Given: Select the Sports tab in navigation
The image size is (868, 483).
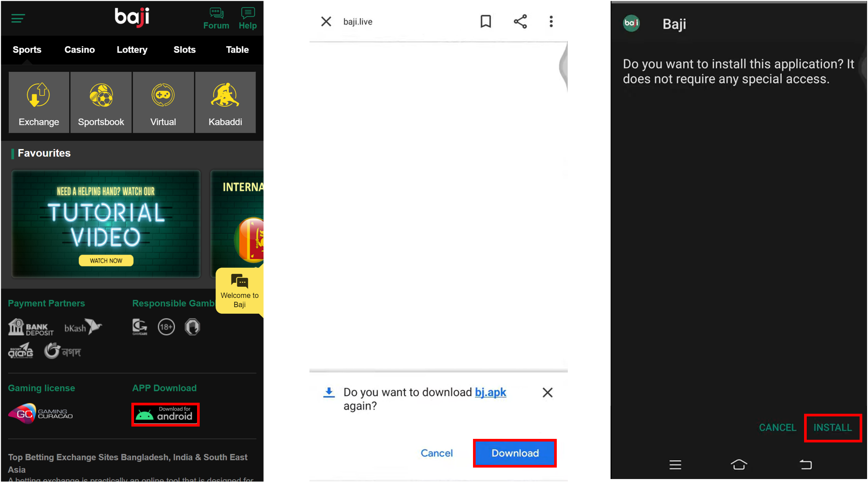Looking at the screenshot, I should click(27, 49).
